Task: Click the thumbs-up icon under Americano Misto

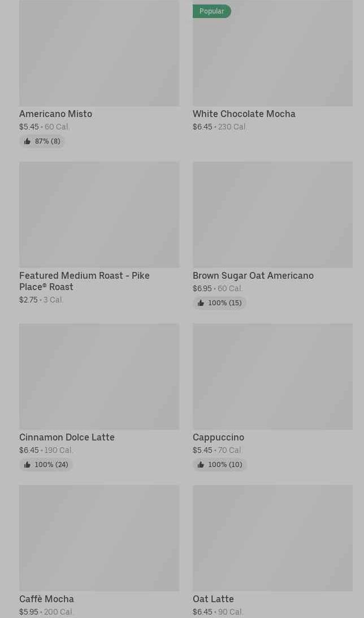Action: point(27,141)
